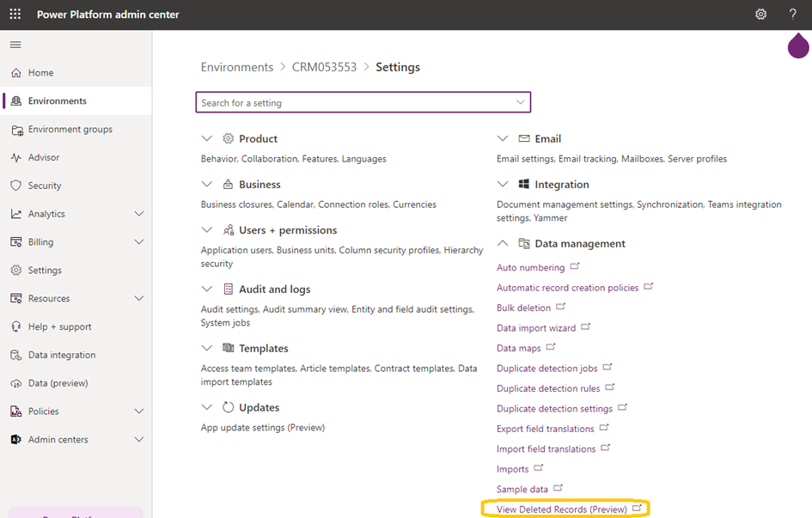
Task: Click the Users + permissions people icon
Action: [229, 229]
